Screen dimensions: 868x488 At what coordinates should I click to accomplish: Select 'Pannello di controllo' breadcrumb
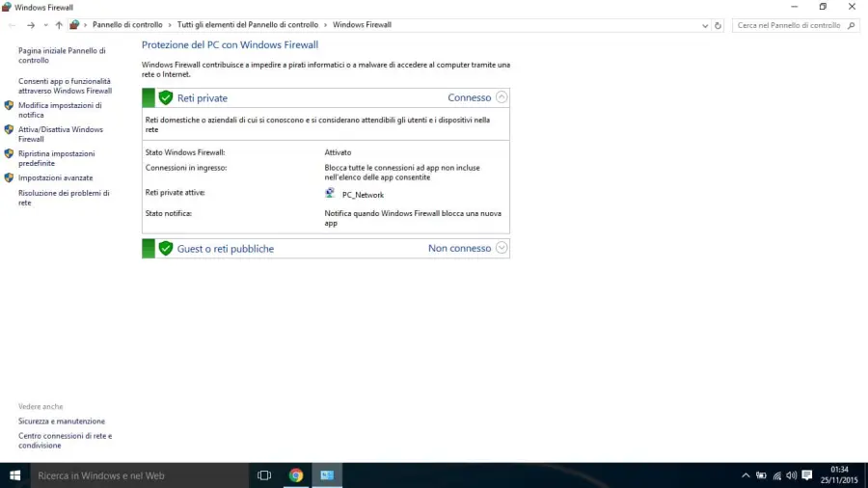pyautogui.click(x=127, y=25)
